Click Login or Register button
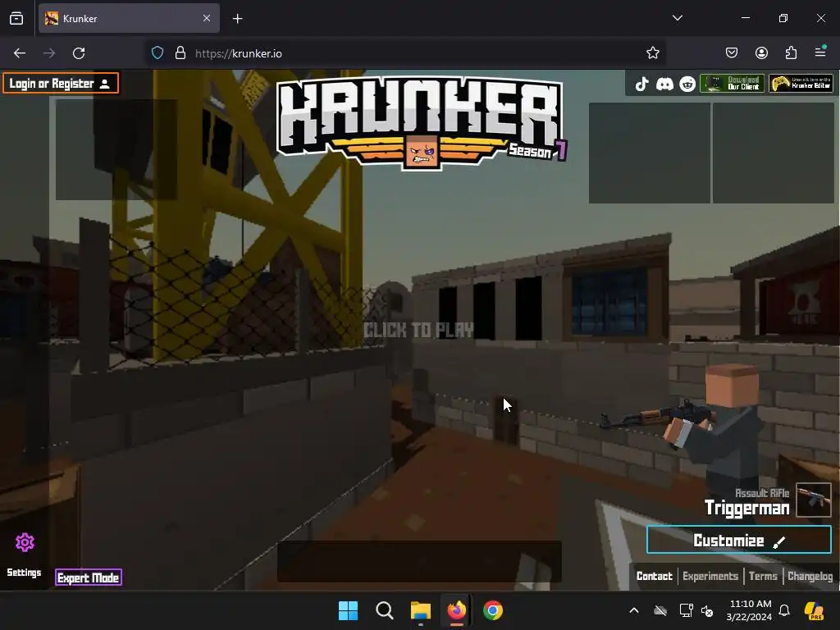 click(61, 84)
